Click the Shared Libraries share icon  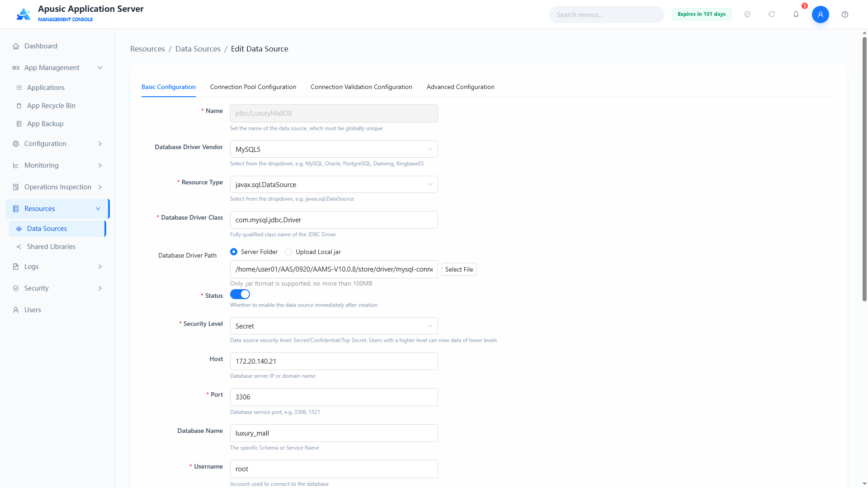tap(19, 247)
